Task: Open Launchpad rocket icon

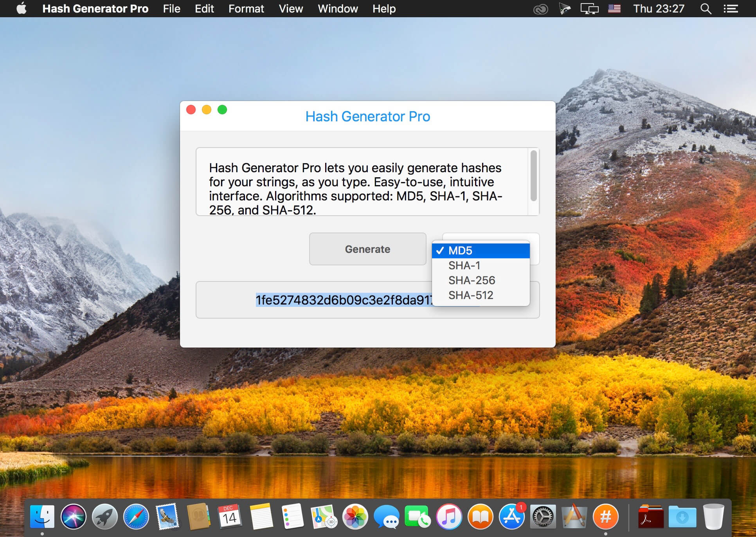Action: pyautogui.click(x=105, y=517)
